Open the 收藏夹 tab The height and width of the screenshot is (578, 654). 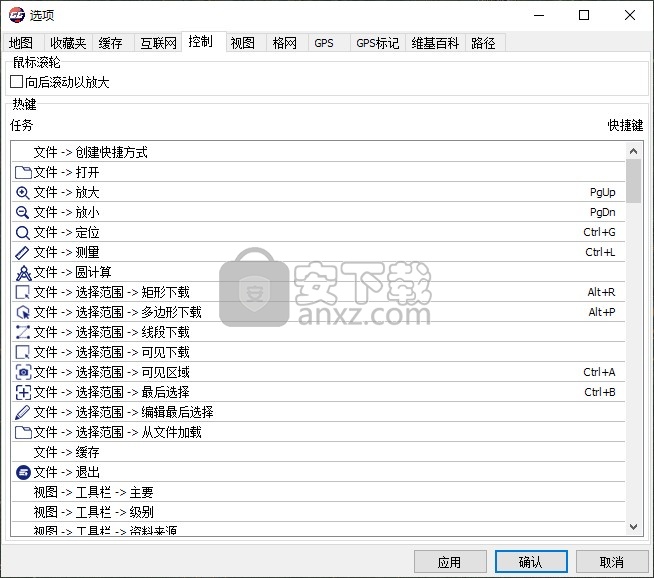[68, 43]
